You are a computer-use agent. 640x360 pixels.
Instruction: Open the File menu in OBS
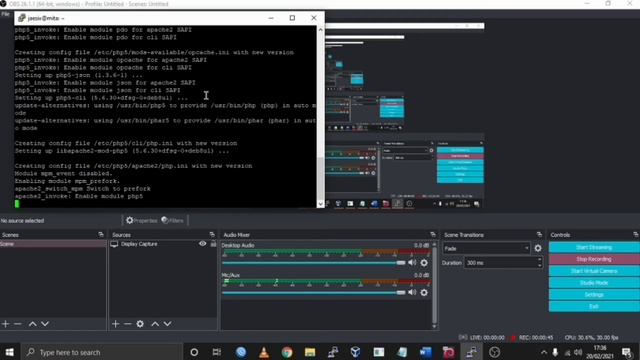coord(5,14)
